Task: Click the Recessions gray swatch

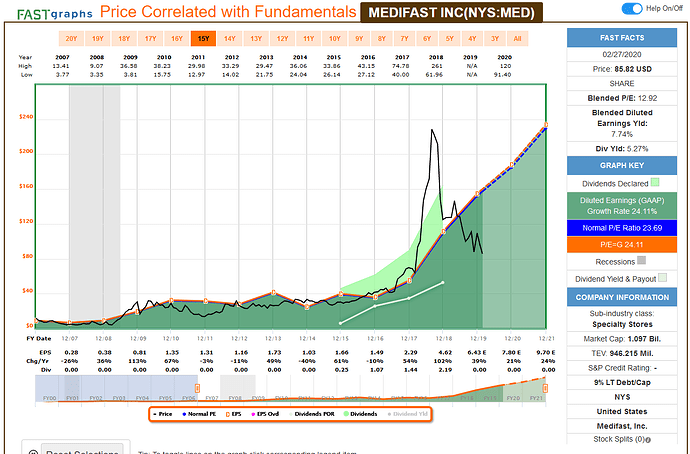Action: point(642,260)
